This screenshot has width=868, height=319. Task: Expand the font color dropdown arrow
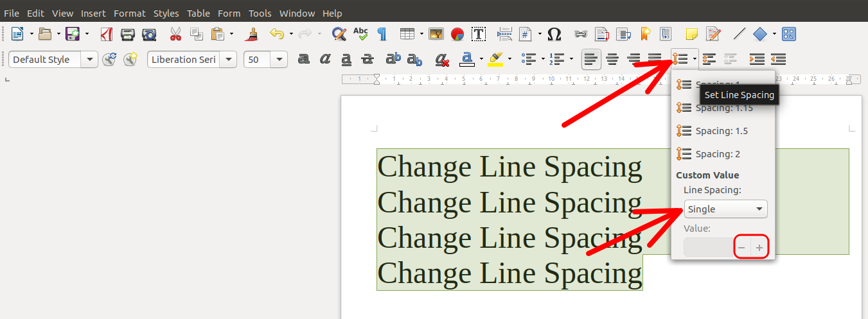(481, 59)
